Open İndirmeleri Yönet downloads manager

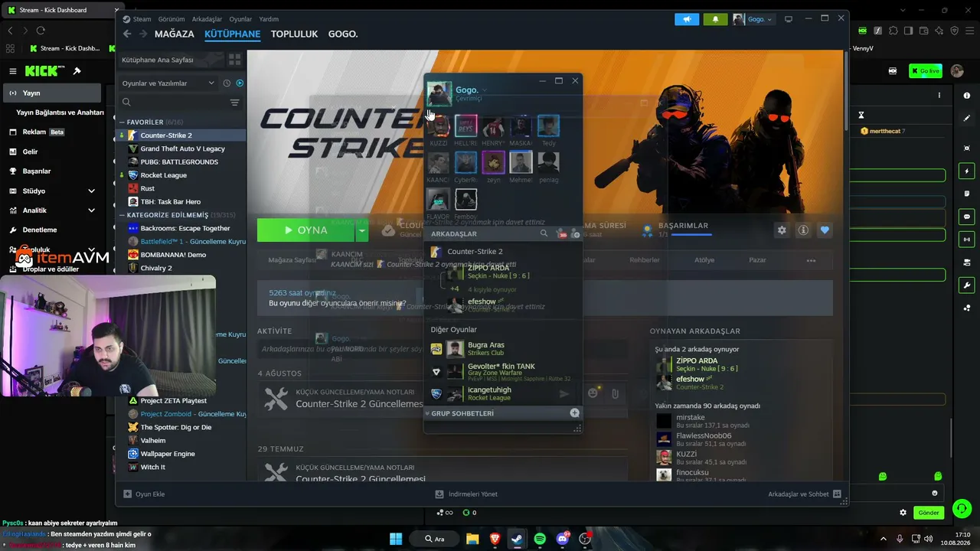coord(466,494)
